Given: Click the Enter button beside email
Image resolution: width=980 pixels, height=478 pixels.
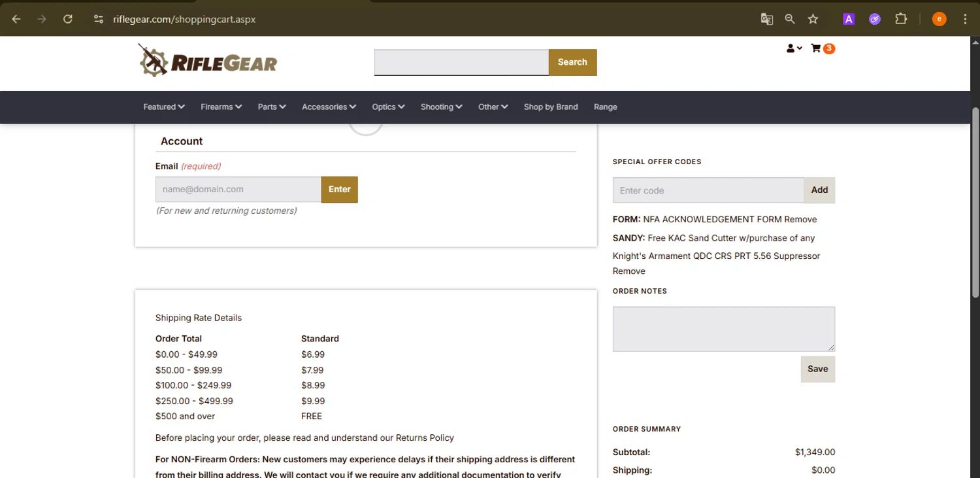Looking at the screenshot, I should (339, 190).
